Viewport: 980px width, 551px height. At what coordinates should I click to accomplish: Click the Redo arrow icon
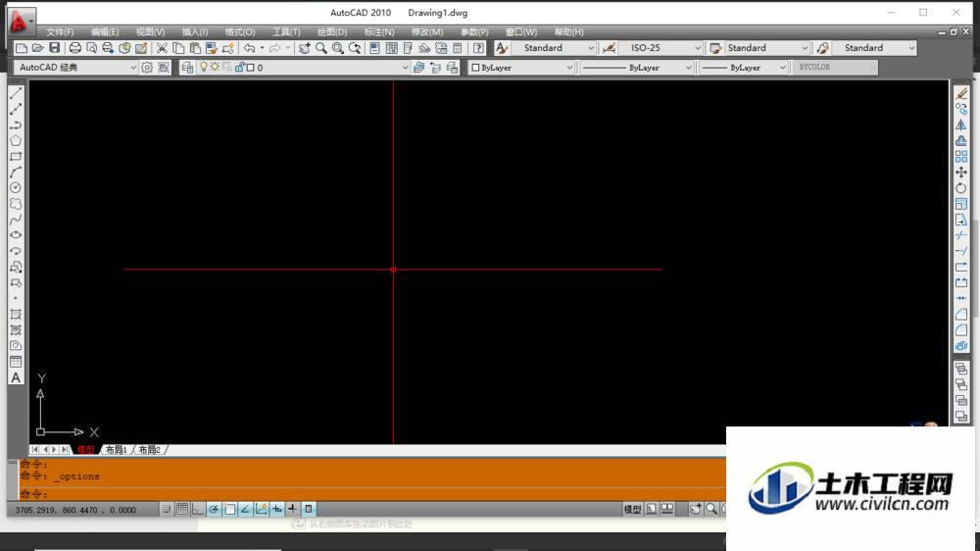[x=275, y=48]
